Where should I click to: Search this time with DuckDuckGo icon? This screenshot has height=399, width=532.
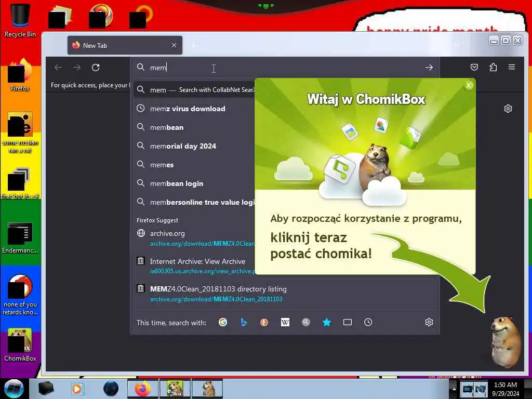(x=264, y=322)
